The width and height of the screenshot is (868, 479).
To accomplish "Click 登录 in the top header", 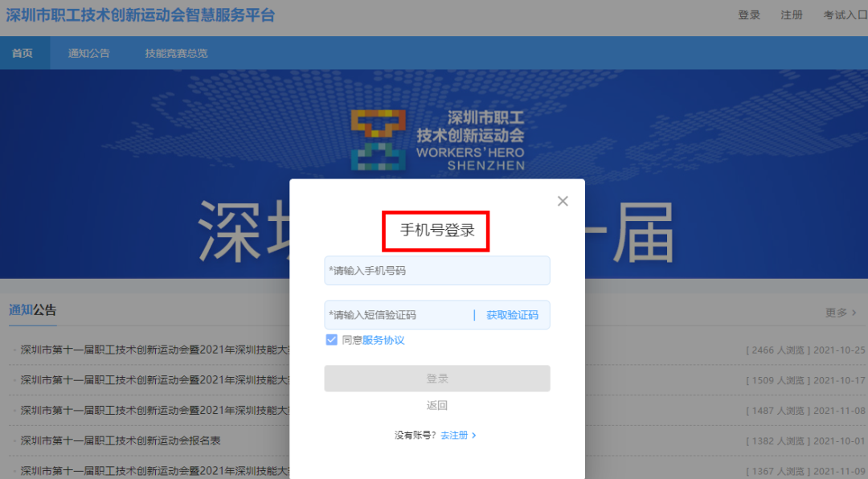I will (749, 15).
